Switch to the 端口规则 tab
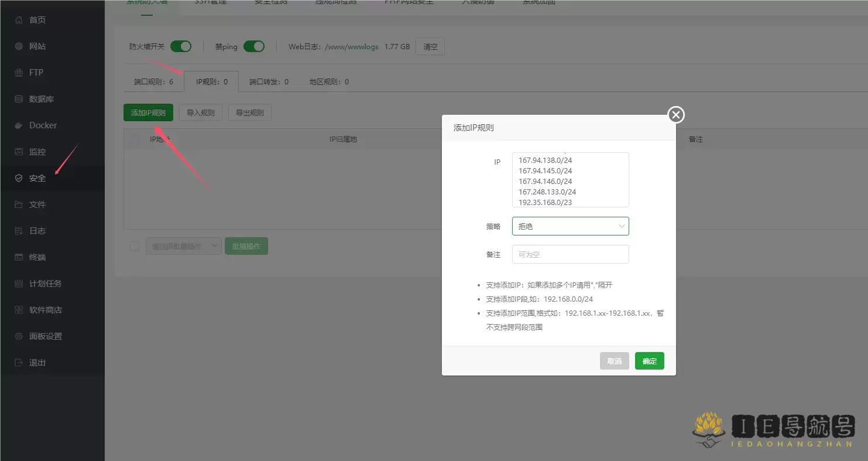 (153, 82)
